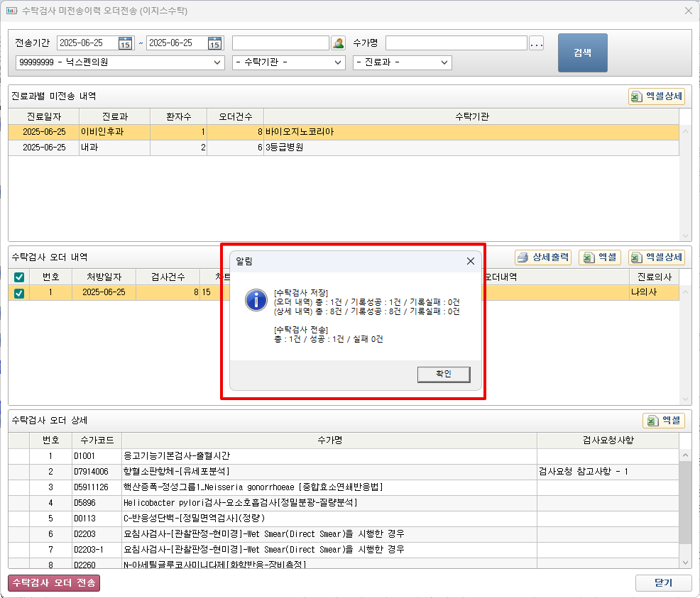Click the 수탁검사 오더 전송 button
The width and height of the screenshot is (700, 598).
click(54, 583)
